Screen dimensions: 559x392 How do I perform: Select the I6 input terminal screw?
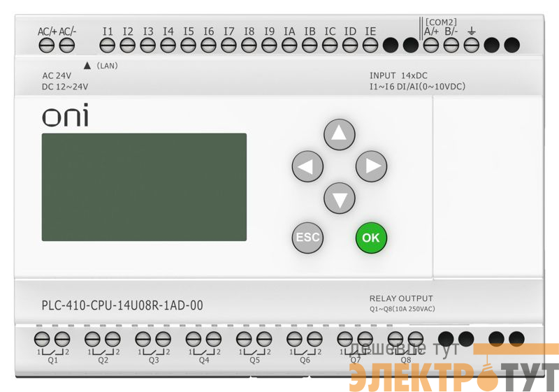coord(208,45)
